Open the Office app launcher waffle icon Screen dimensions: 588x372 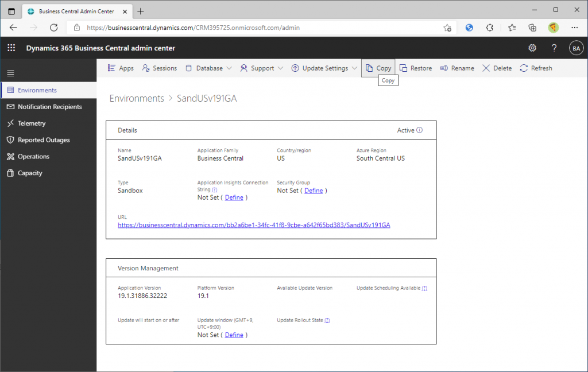pos(11,48)
